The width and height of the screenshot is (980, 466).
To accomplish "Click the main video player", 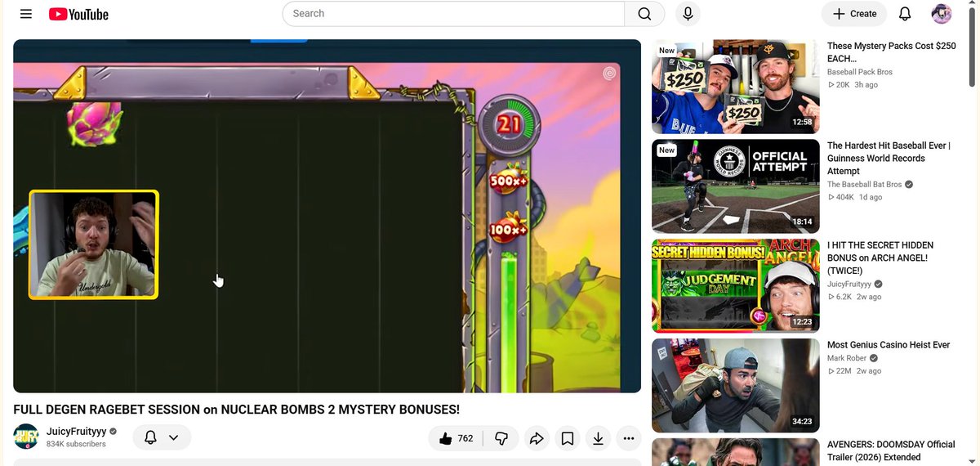I will click(327, 216).
